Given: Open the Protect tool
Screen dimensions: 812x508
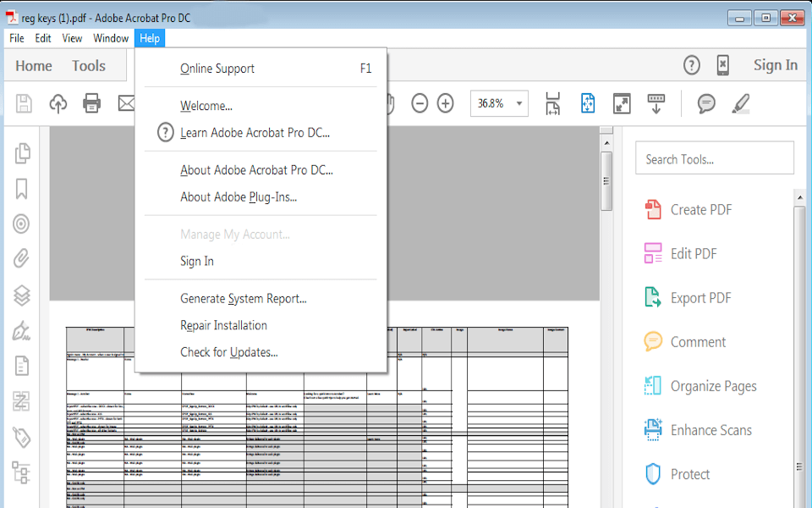Looking at the screenshot, I should click(x=678, y=474).
